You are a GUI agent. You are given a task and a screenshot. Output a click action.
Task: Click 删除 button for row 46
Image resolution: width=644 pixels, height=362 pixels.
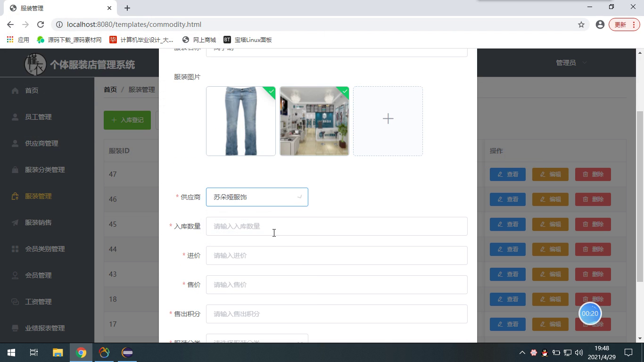pos(593,199)
